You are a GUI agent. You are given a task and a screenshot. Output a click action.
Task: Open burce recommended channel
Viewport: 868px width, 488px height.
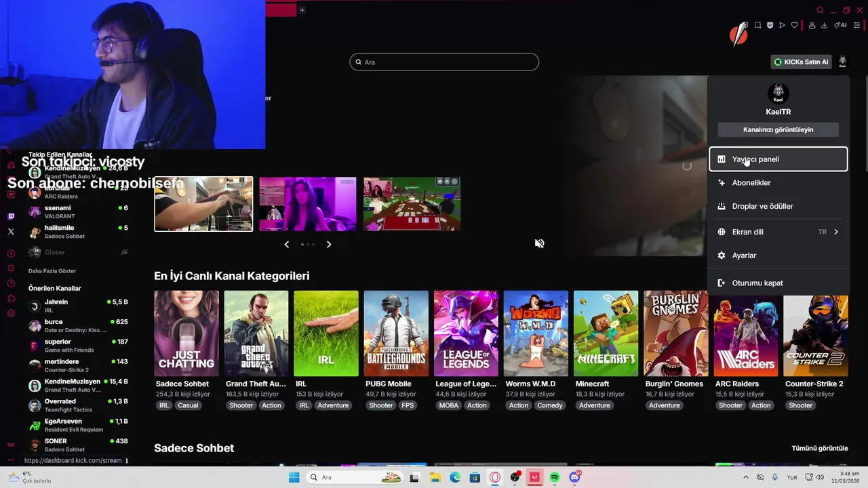click(x=78, y=325)
